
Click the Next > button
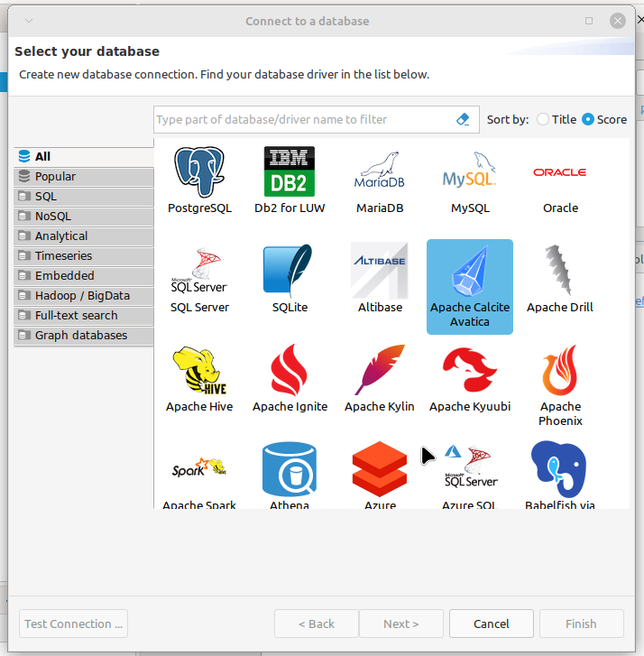pos(401,624)
